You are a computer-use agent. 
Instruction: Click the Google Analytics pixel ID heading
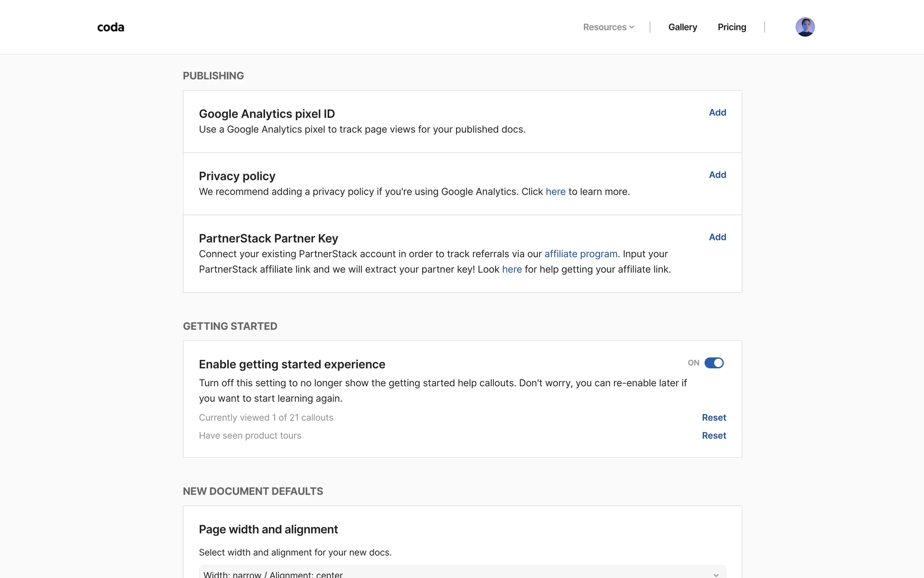point(267,114)
